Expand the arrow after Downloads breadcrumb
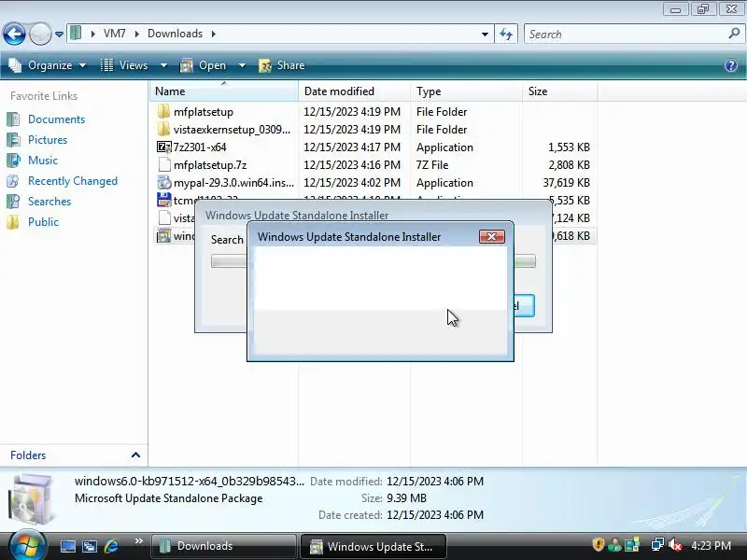Image resolution: width=747 pixels, height=560 pixels. click(x=214, y=34)
